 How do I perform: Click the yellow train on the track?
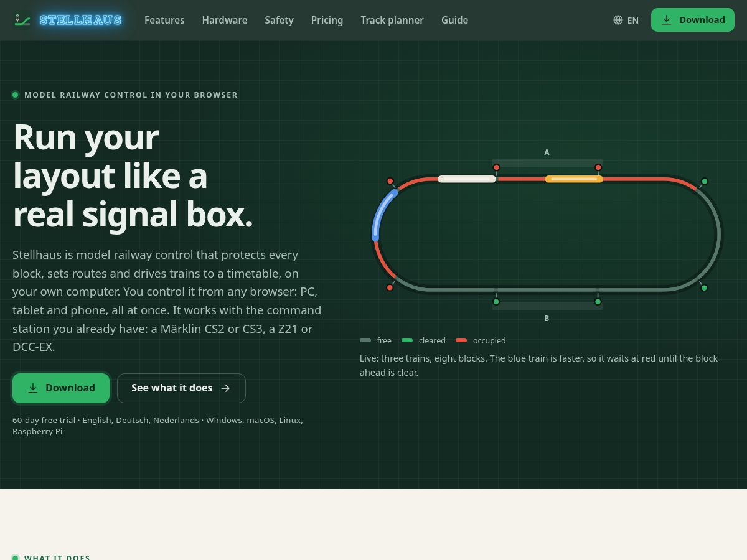click(x=574, y=179)
